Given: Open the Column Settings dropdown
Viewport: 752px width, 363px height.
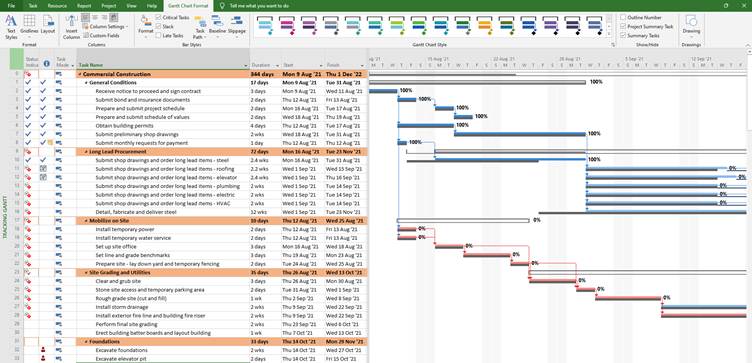Looking at the screenshot, I should coord(105,26).
